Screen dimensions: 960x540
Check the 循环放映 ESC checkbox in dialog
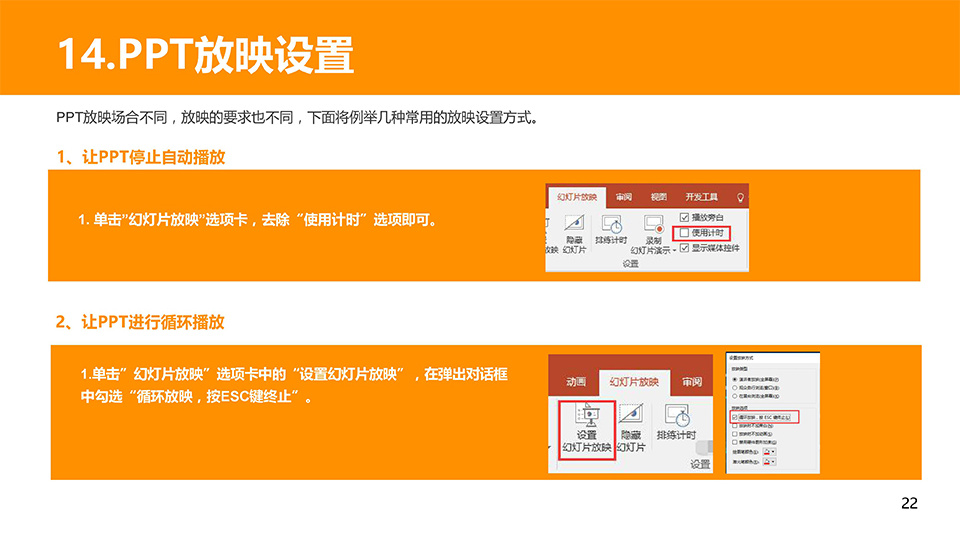[735, 416]
